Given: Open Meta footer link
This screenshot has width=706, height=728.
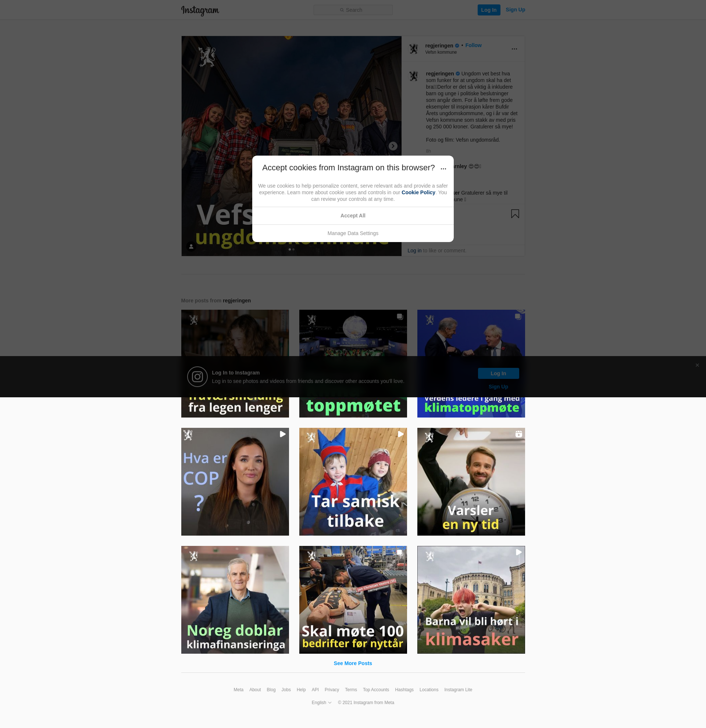Looking at the screenshot, I should pos(238,690).
